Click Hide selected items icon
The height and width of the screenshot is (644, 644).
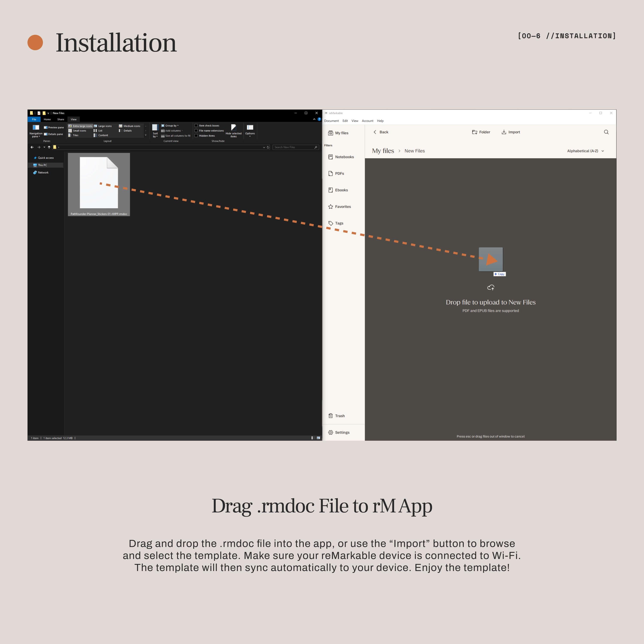[233, 131]
